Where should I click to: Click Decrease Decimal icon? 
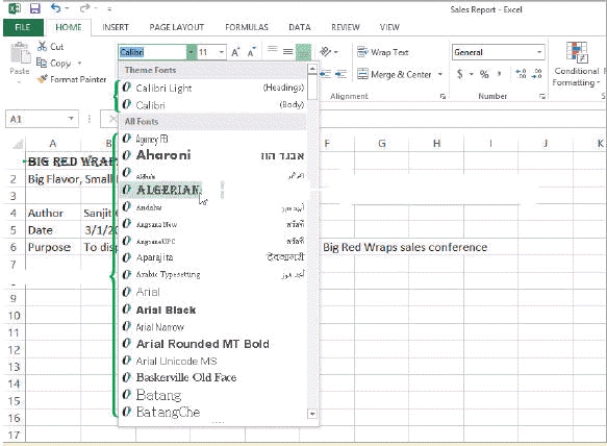click(x=537, y=74)
